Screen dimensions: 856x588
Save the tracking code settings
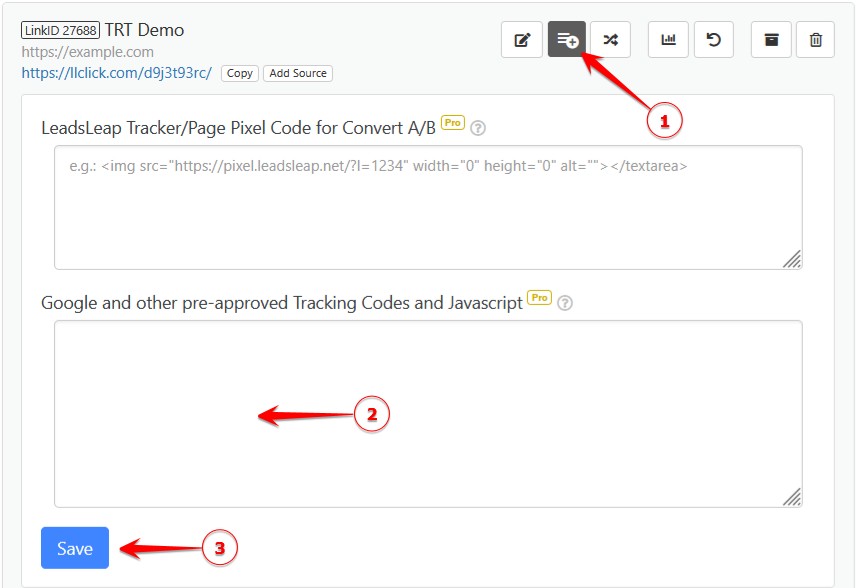75,548
